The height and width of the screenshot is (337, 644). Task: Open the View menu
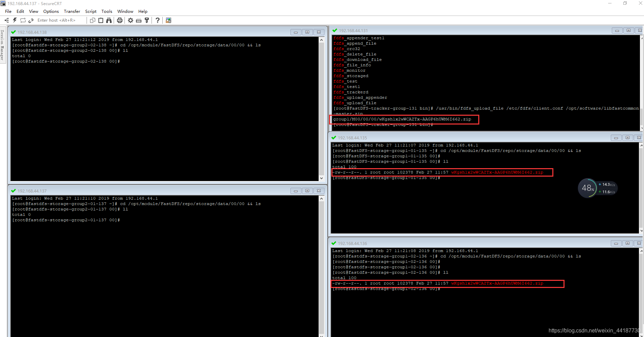click(x=33, y=12)
